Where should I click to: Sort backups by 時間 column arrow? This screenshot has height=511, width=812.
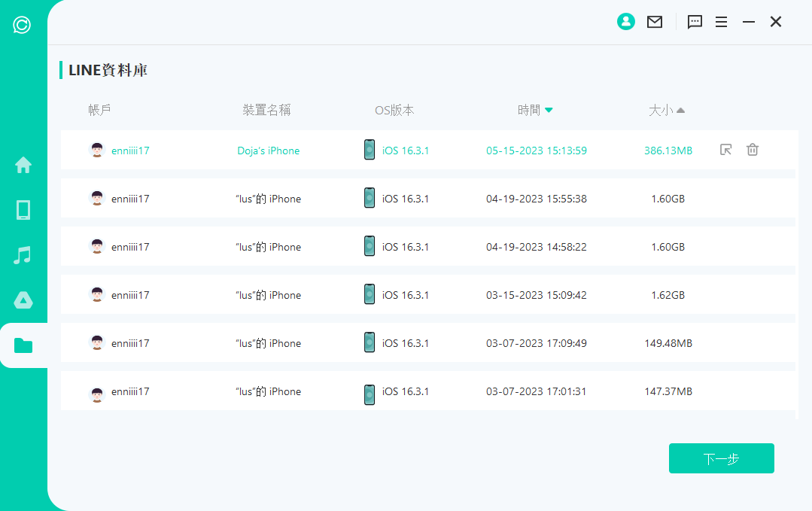(x=549, y=111)
